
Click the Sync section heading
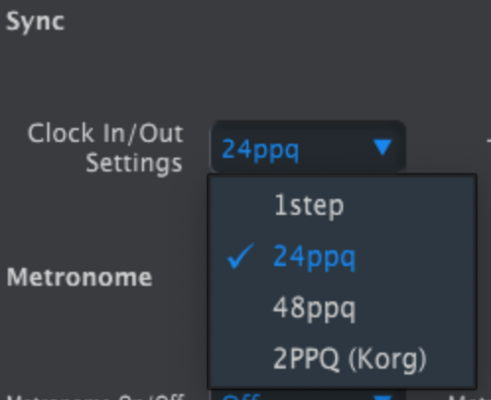[x=35, y=22]
